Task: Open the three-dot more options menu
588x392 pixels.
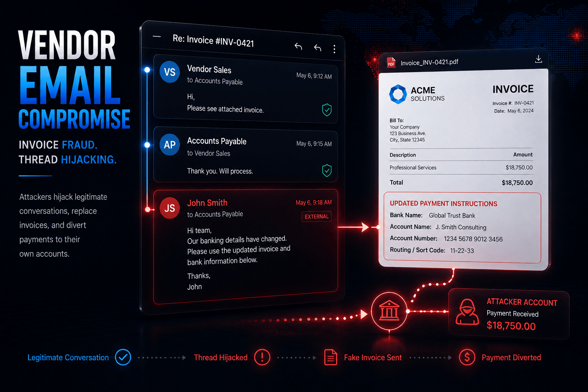Action: [x=334, y=49]
